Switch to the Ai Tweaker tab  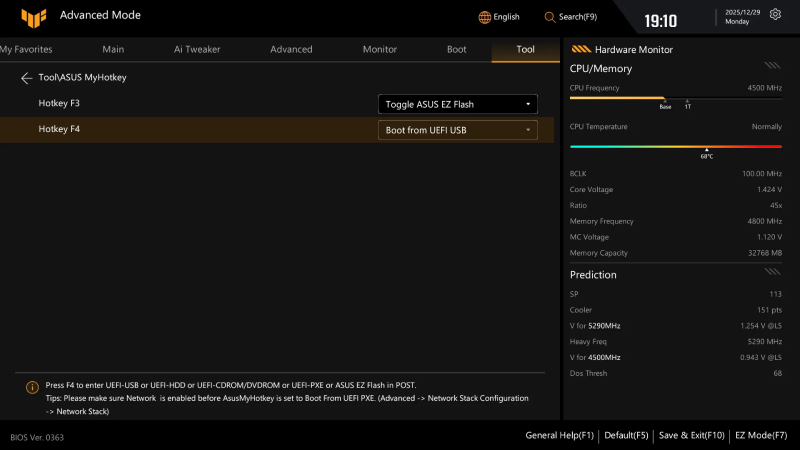click(x=197, y=49)
